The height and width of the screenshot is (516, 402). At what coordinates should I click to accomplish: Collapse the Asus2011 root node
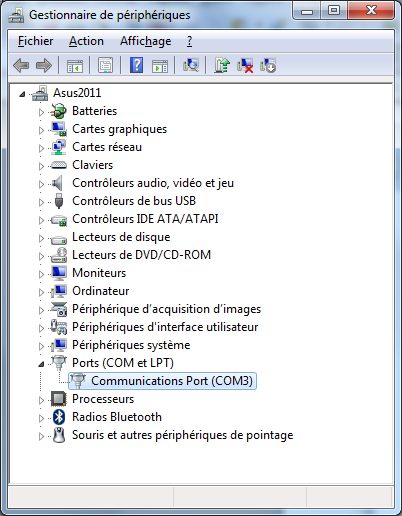(x=22, y=94)
